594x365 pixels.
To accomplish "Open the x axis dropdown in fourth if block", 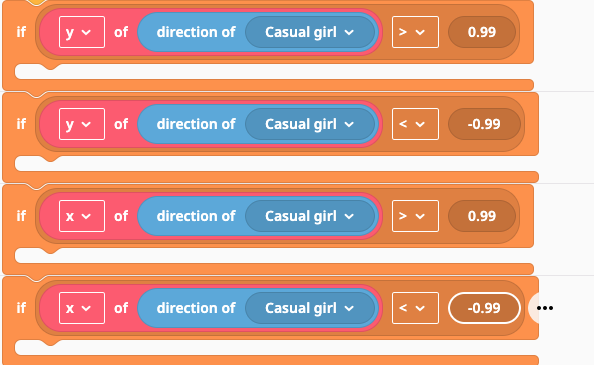I will [x=82, y=308].
